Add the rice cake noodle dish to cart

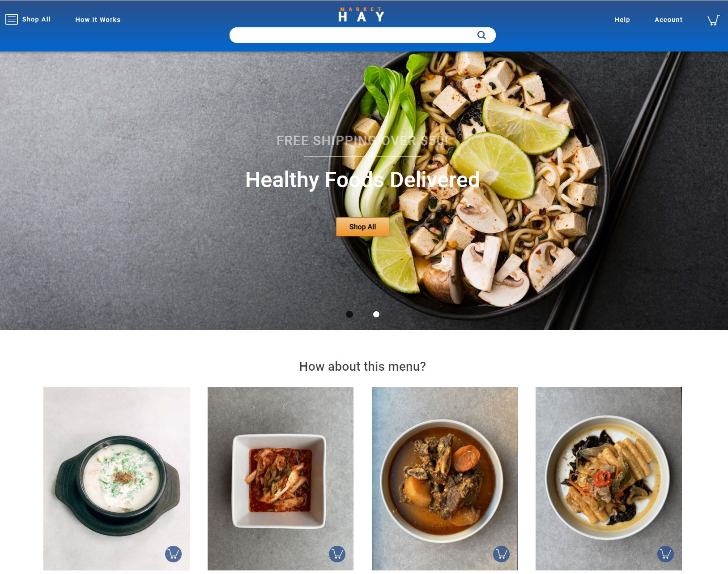665,554
